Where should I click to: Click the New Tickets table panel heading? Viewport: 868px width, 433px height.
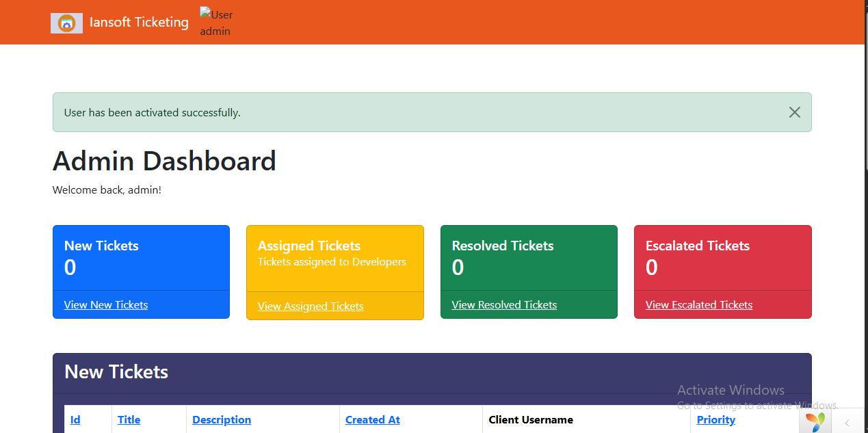pos(116,372)
